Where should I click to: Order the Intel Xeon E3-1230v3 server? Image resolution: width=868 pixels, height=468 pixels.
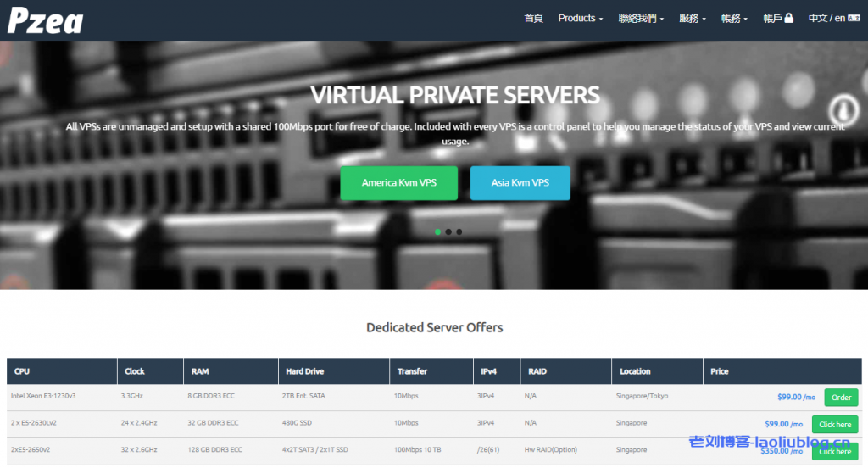tap(841, 398)
